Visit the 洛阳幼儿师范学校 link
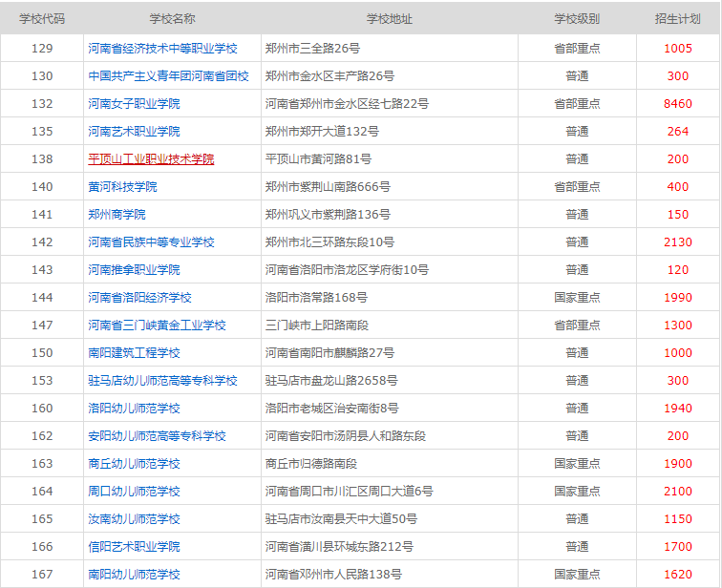The height and width of the screenshot is (588, 722). tap(134, 408)
